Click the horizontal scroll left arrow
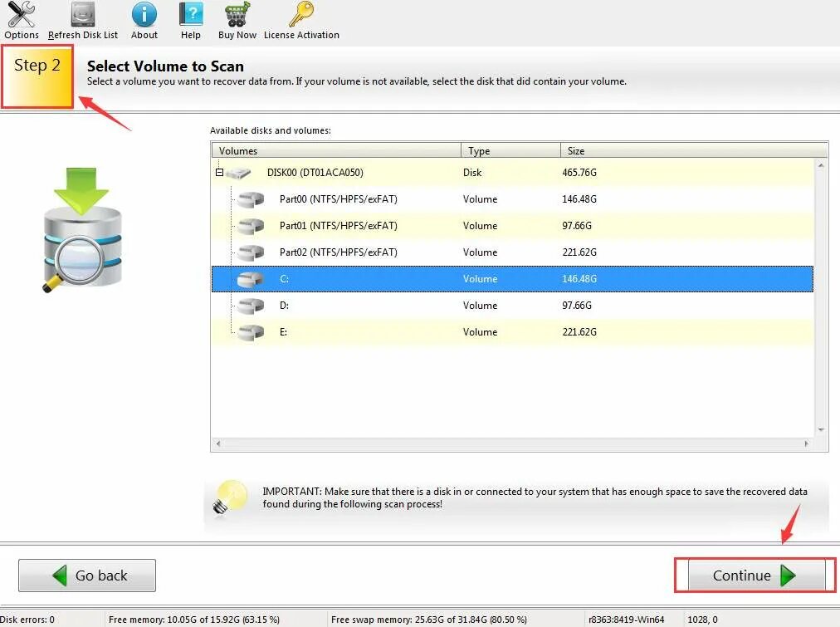The height and width of the screenshot is (627, 840). [x=218, y=443]
